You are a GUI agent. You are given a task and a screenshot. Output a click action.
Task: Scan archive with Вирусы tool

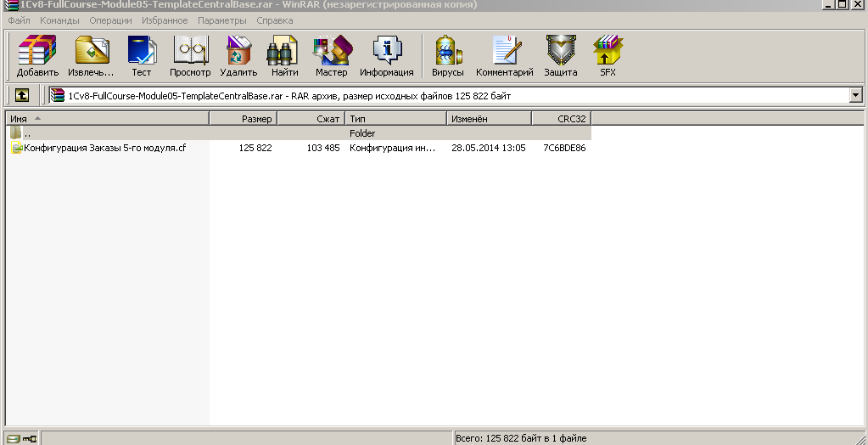click(447, 56)
